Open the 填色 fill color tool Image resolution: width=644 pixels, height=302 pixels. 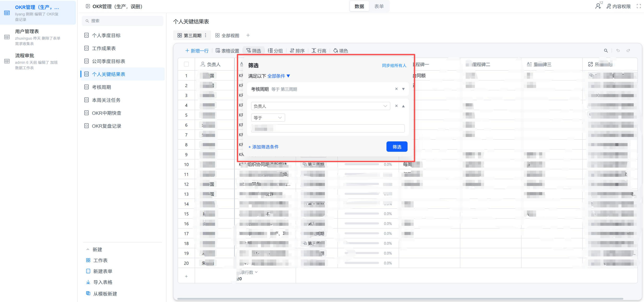pos(341,51)
